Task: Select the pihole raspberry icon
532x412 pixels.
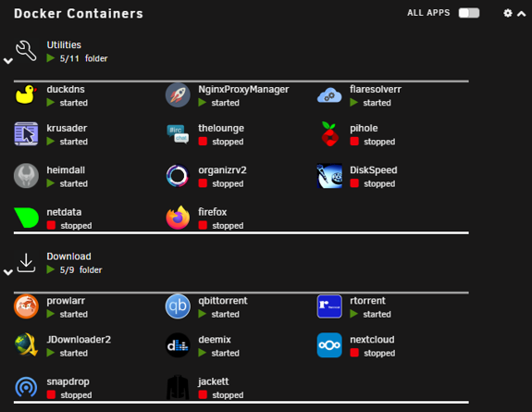Action: [329, 134]
